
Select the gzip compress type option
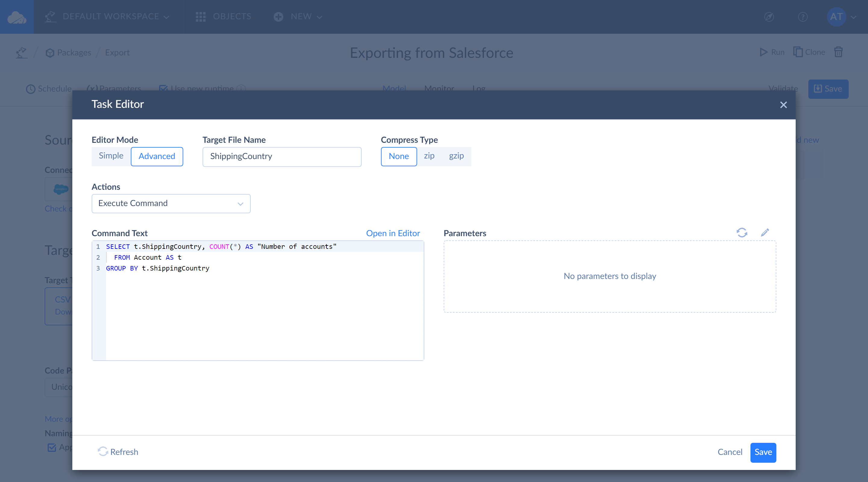coord(456,156)
